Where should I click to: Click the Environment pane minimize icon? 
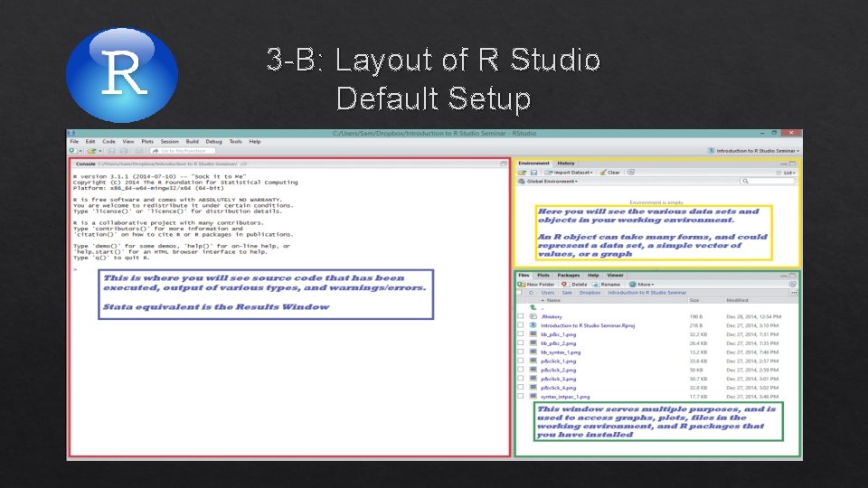(783, 164)
